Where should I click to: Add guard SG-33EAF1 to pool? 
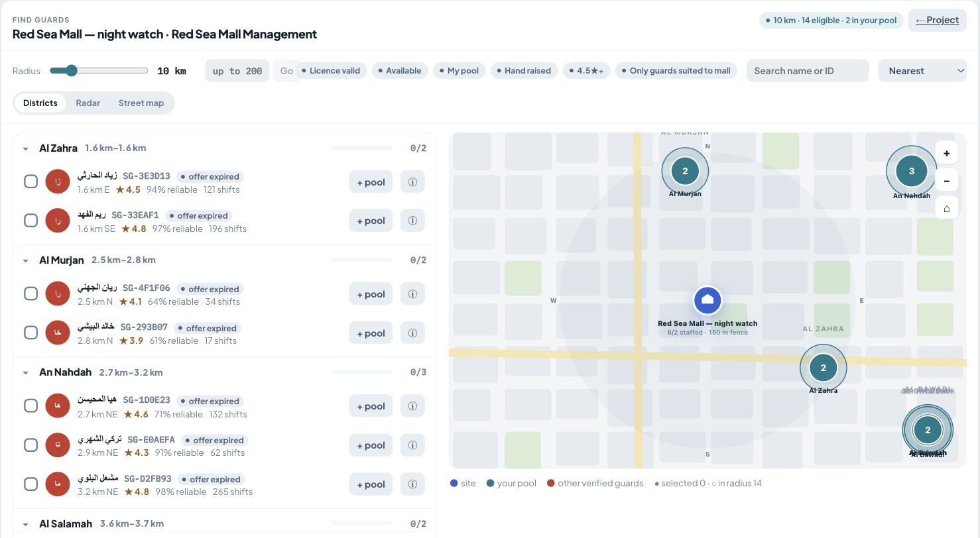(371, 221)
